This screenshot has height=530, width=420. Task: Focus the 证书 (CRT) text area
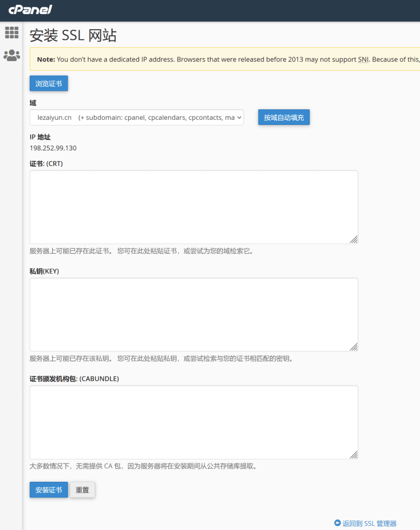194,207
